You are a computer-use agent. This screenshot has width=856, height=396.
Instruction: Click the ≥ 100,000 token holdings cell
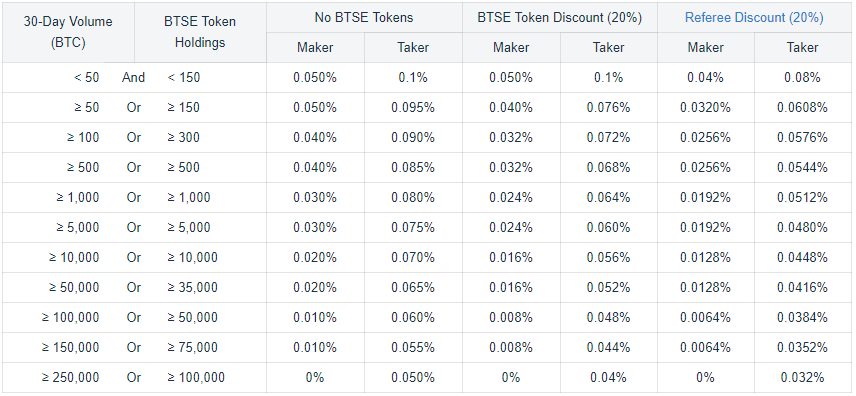(x=195, y=377)
